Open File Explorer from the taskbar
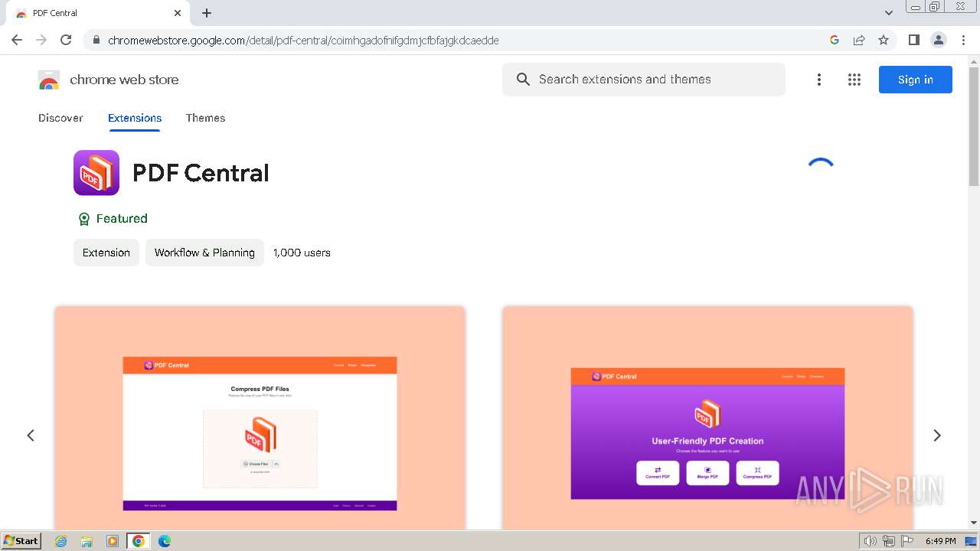This screenshot has height=551, width=980. pos(87,541)
